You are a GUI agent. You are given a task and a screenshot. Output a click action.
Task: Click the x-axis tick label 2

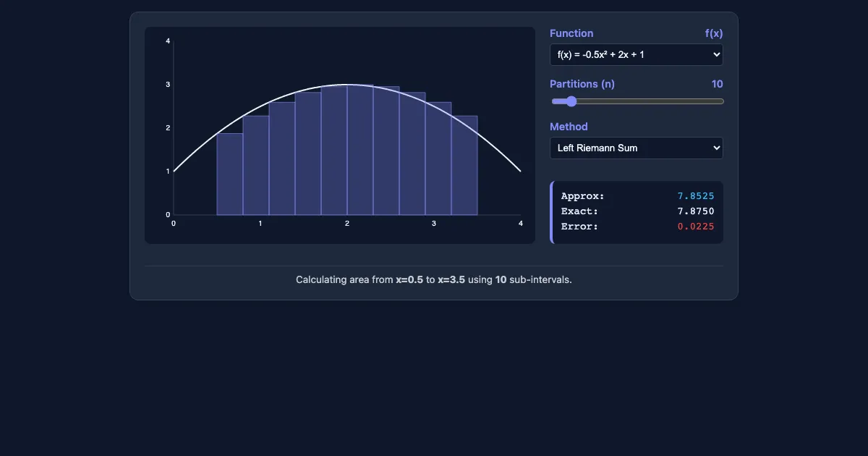point(347,224)
